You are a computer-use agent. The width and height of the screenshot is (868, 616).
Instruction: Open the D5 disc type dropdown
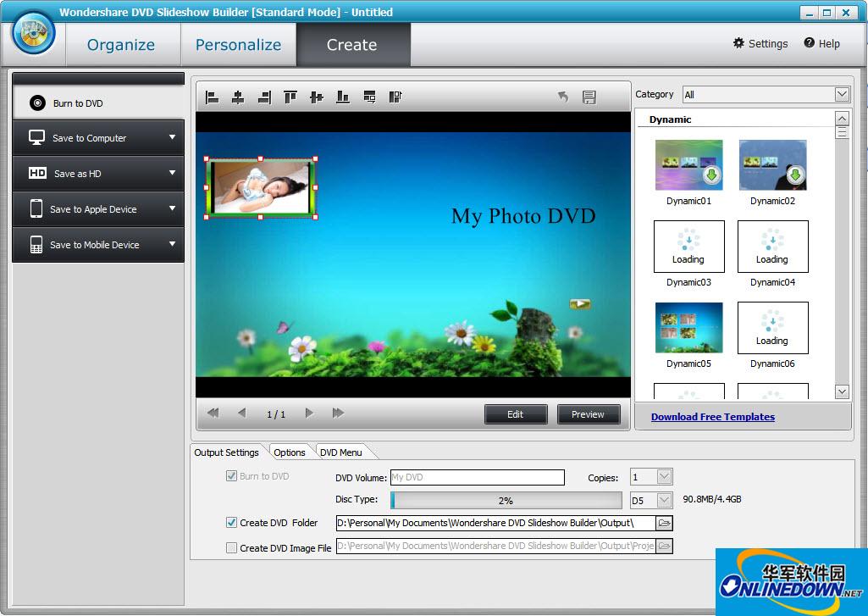pos(664,500)
